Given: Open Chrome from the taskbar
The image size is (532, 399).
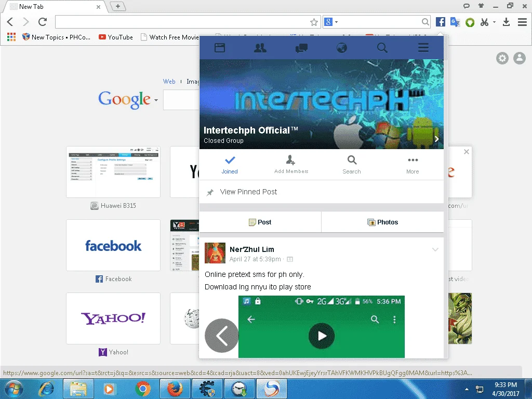Looking at the screenshot, I should click(x=143, y=389).
